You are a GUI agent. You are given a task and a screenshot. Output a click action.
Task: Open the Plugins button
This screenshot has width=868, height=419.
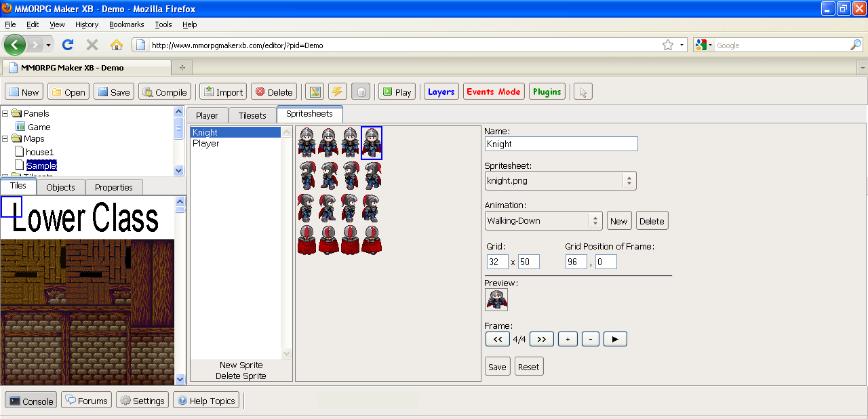point(547,92)
